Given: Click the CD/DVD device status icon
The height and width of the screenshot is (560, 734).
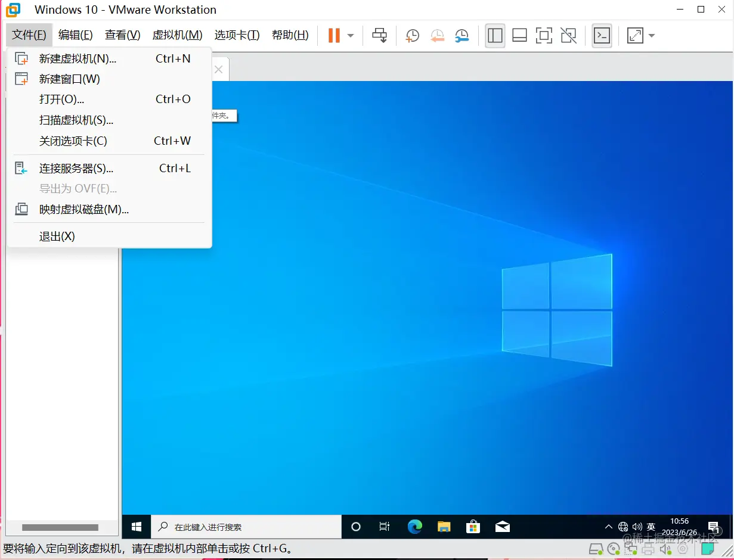Looking at the screenshot, I should (614, 549).
